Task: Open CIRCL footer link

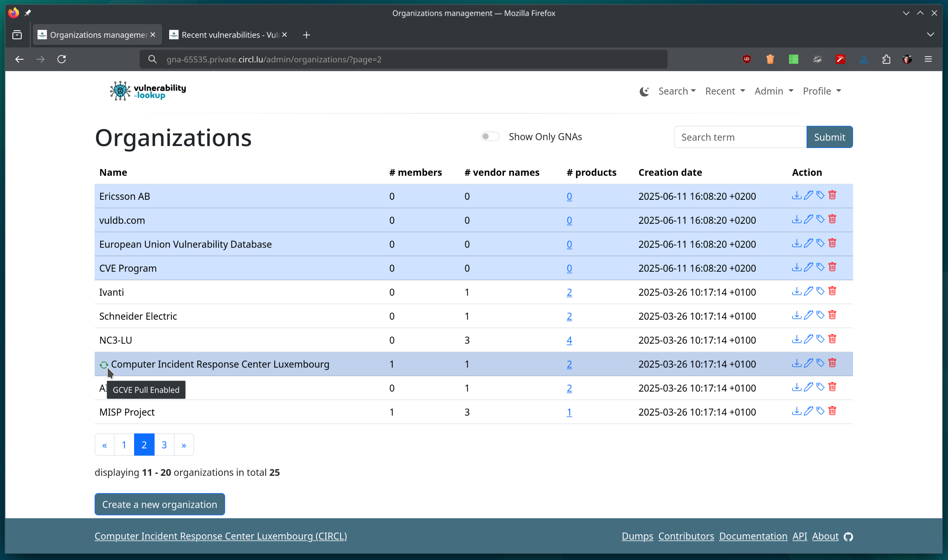Action: [220, 536]
